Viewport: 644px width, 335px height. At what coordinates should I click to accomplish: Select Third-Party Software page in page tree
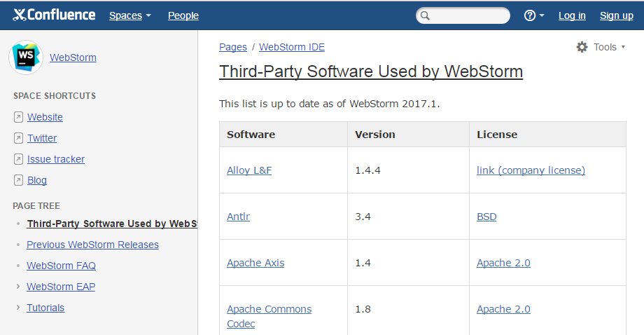click(112, 224)
